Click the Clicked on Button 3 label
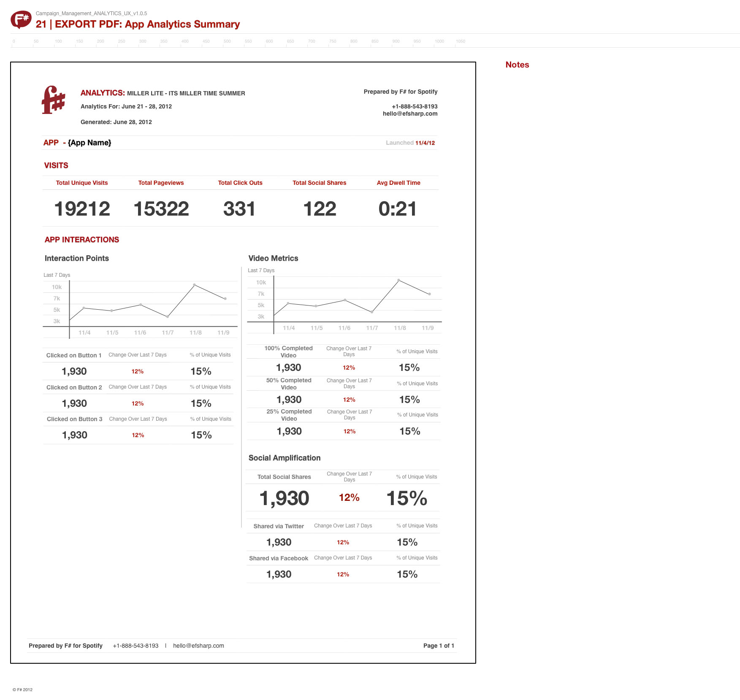 tap(75, 419)
